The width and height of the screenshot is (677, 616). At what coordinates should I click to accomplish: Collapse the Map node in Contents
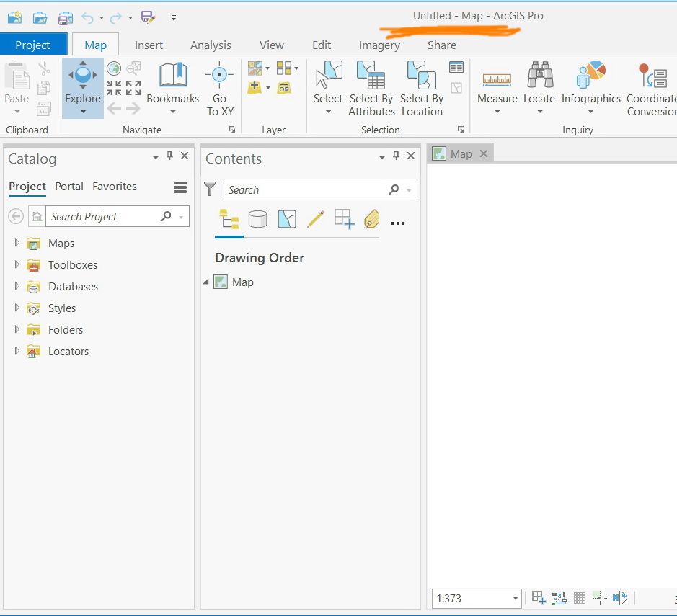tap(206, 282)
